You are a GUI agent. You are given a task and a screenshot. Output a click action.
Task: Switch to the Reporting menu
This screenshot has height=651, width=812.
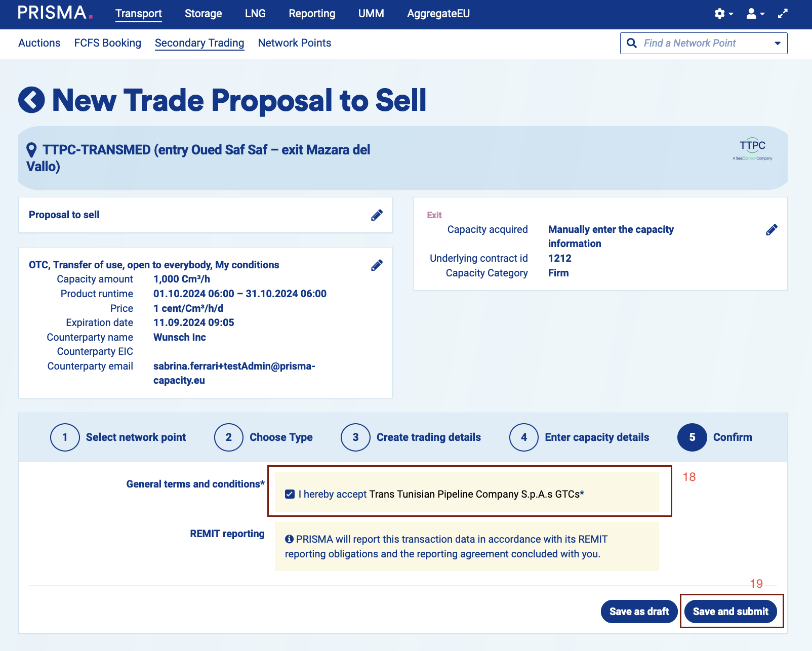tap(312, 14)
